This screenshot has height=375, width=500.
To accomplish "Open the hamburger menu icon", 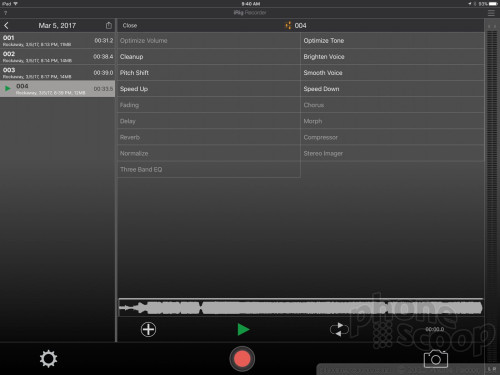I will point(491,13).
